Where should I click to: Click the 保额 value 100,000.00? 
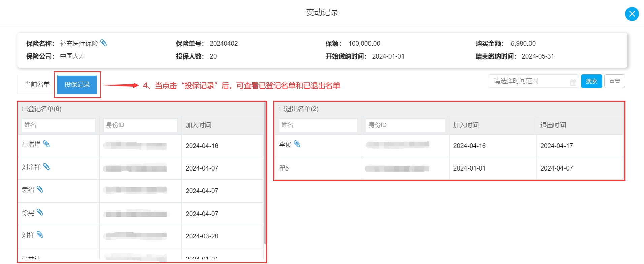[x=364, y=43]
